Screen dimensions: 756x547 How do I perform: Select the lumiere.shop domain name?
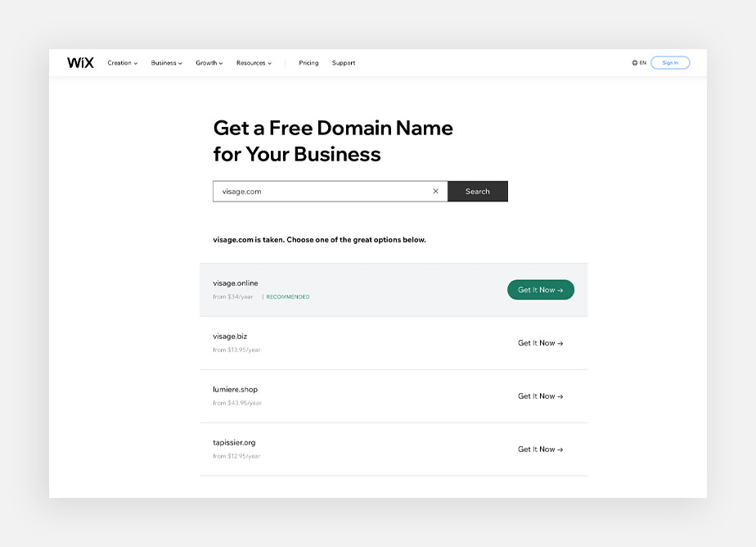pos(236,389)
